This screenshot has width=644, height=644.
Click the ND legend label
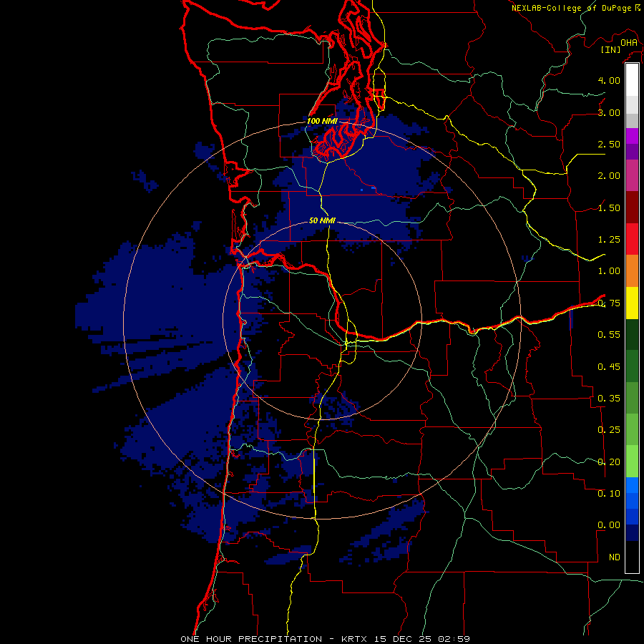(x=615, y=557)
